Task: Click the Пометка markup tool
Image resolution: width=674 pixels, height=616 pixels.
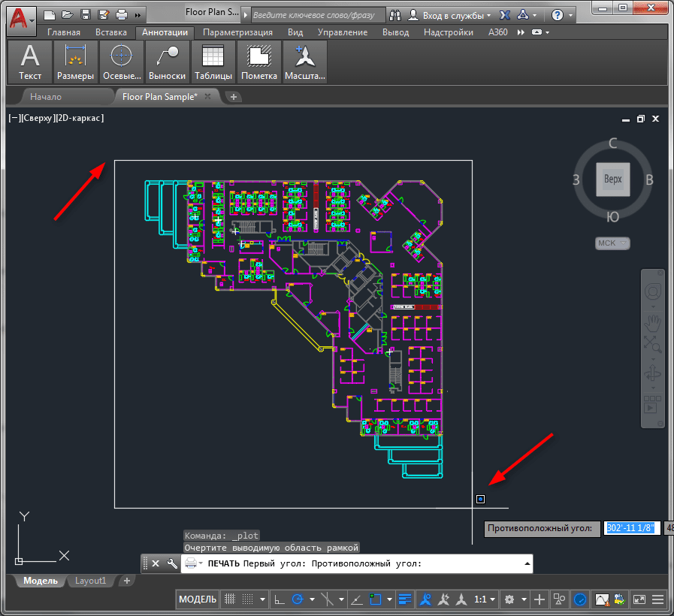Action: (258, 62)
